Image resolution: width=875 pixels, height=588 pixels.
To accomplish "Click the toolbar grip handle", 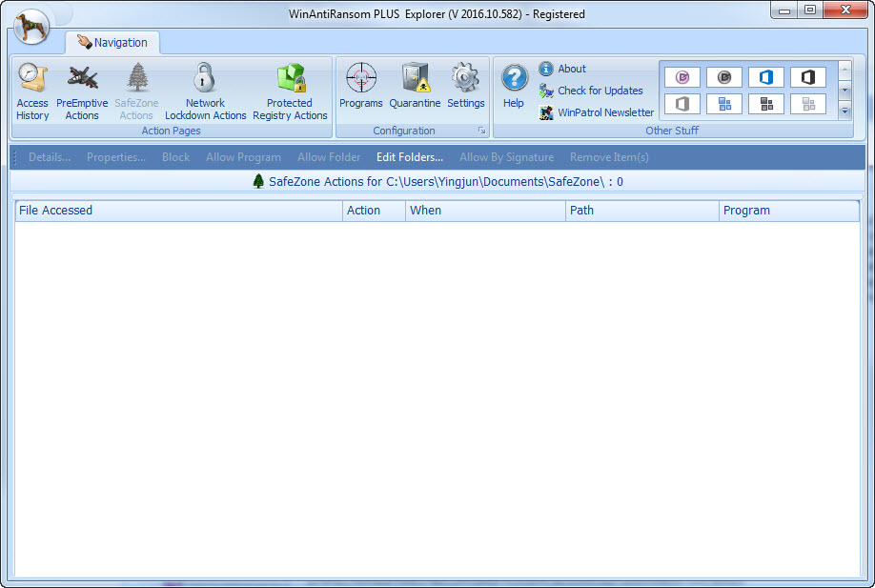I will pyautogui.click(x=15, y=157).
